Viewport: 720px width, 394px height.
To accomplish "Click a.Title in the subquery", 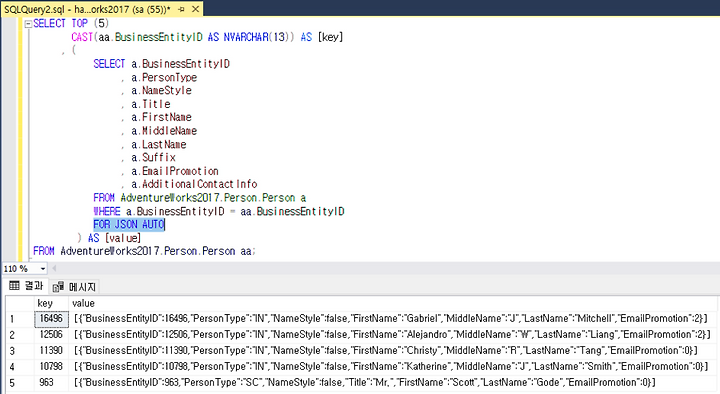I will click(x=151, y=104).
